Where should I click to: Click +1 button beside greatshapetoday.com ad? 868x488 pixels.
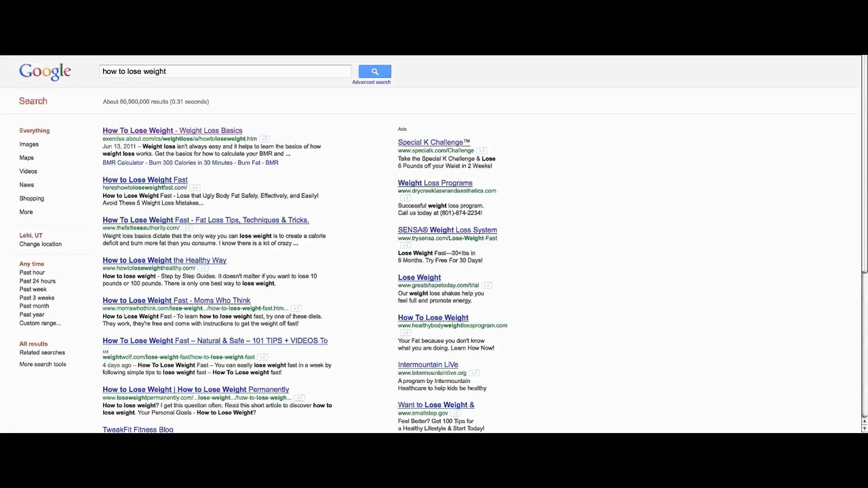tap(486, 285)
